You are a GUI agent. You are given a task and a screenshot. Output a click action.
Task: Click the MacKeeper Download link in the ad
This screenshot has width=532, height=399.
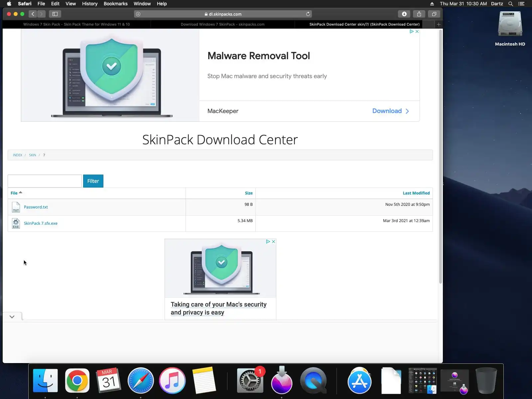(391, 111)
